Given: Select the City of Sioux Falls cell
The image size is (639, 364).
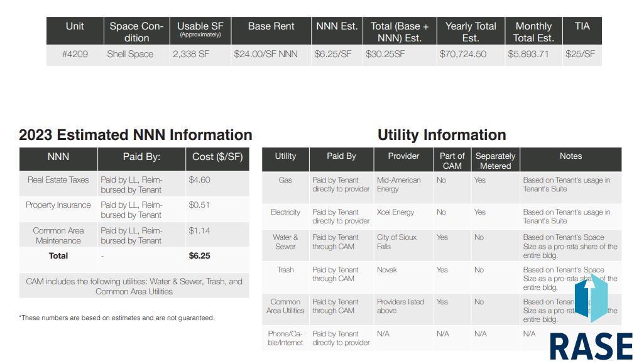Looking at the screenshot, I should (396, 242).
